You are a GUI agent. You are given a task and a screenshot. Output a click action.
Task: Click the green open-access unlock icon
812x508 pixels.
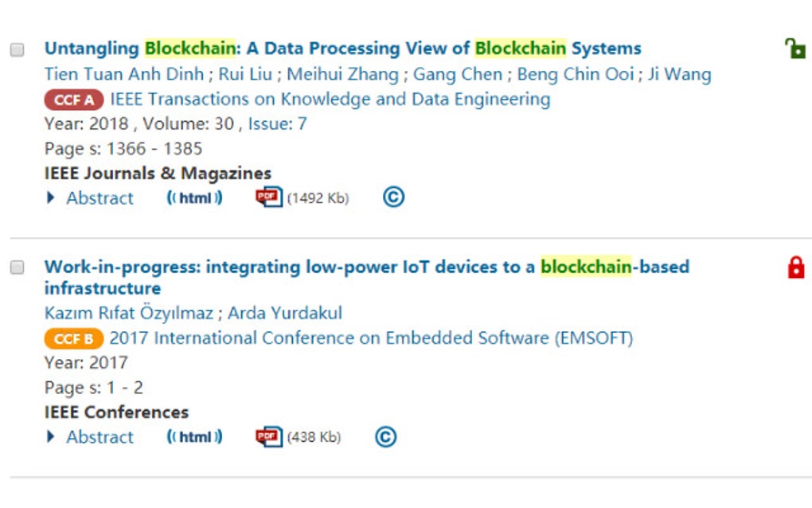coord(795,49)
